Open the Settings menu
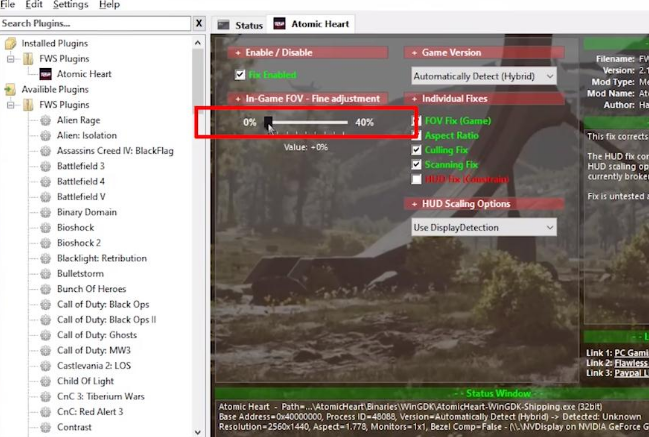 click(x=71, y=5)
